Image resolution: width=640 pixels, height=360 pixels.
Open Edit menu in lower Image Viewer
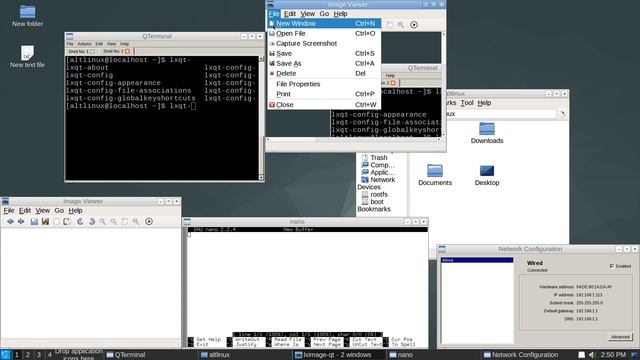click(x=25, y=211)
